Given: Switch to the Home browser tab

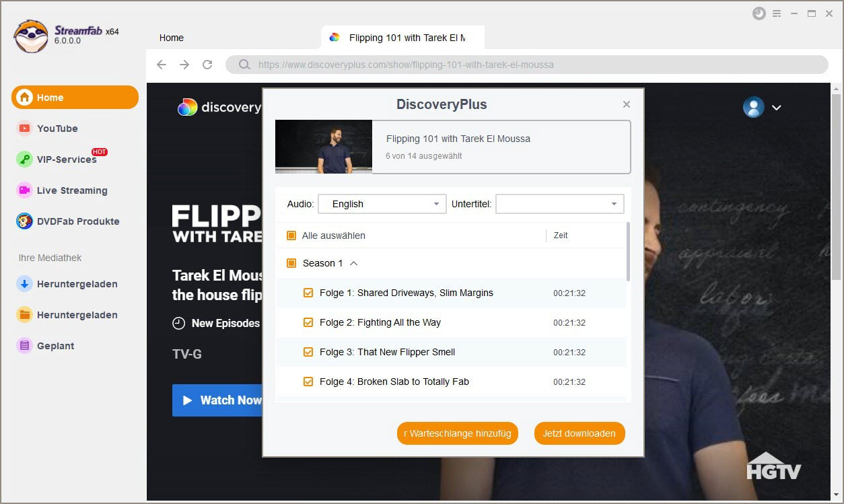Looking at the screenshot, I should pyautogui.click(x=172, y=38).
